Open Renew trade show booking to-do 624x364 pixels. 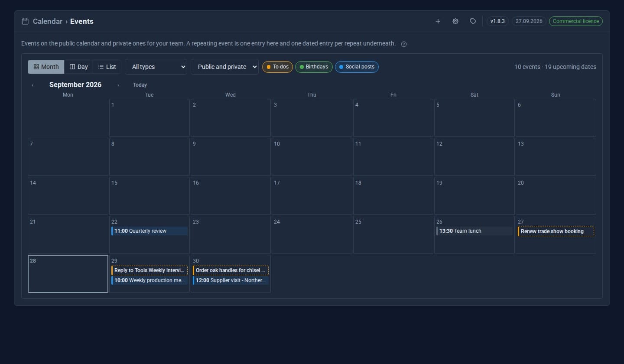556,231
